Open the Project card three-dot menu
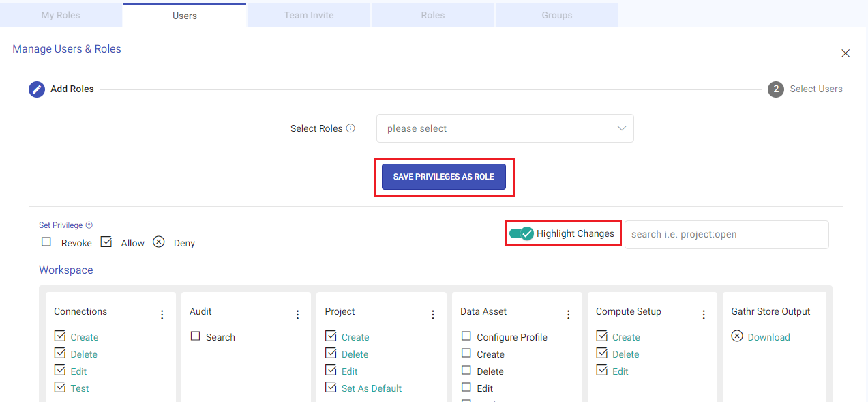 433,315
